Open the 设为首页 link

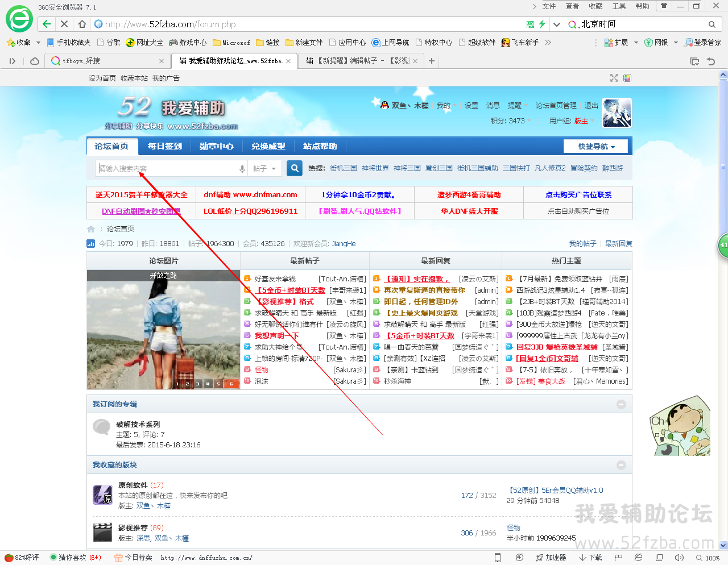pyautogui.click(x=102, y=78)
